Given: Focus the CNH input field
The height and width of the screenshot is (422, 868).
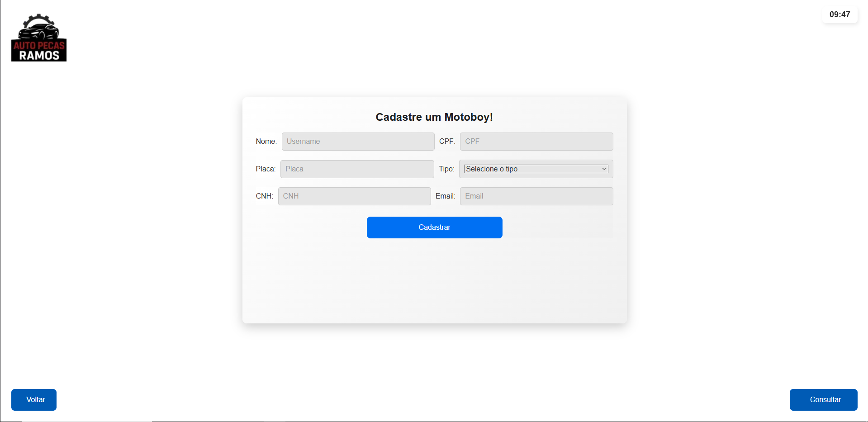Looking at the screenshot, I should point(354,196).
